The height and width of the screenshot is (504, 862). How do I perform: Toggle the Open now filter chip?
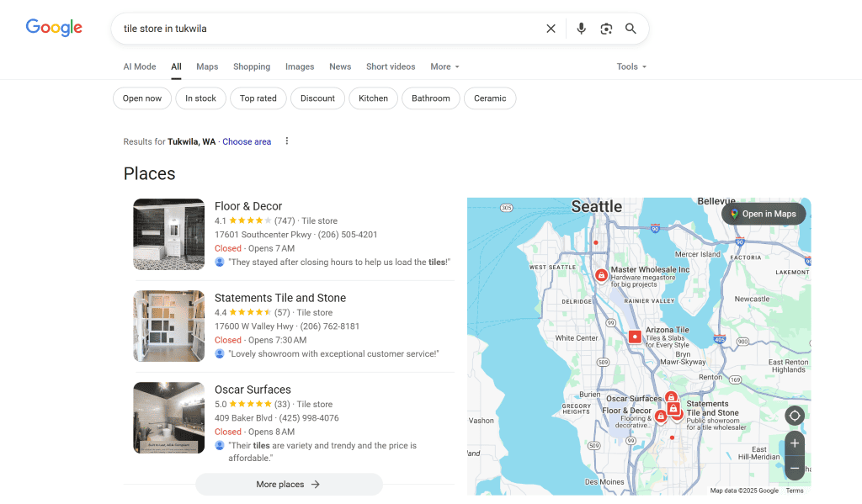(x=142, y=98)
